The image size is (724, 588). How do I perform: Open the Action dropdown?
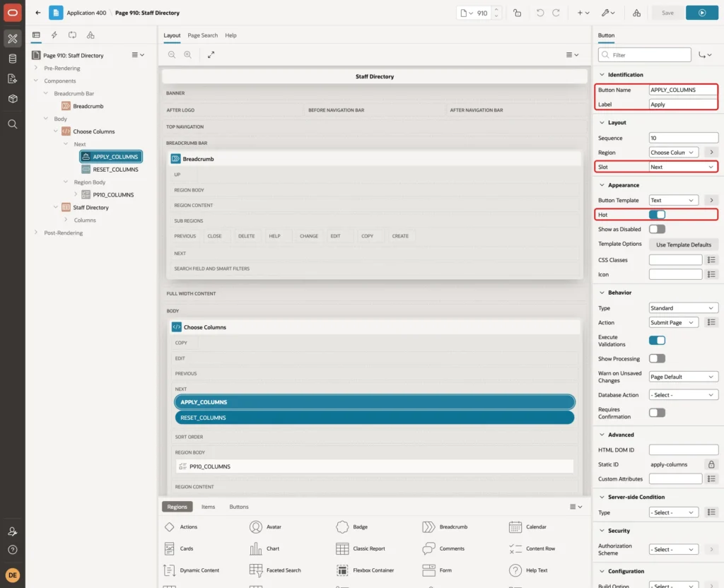(x=673, y=322)
